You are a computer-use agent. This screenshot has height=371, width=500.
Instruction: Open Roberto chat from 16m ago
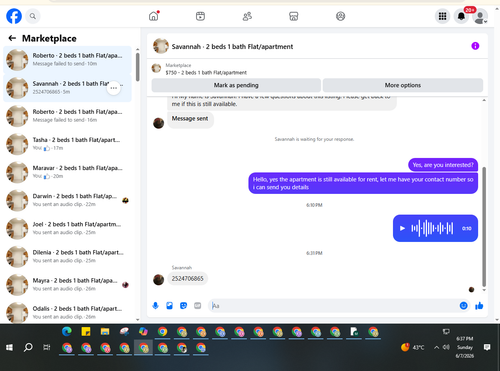67,116
